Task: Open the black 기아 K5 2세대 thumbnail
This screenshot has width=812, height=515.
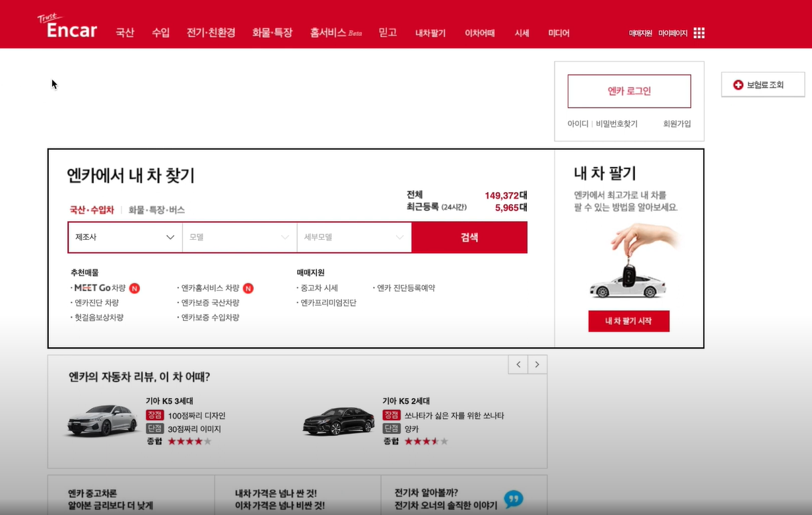Action: 338,421
